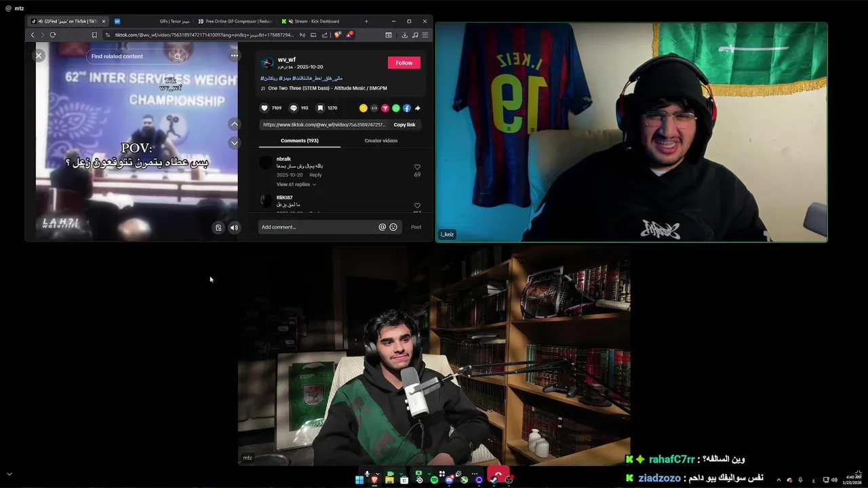Follow the wv_wf account
Image resolution: width=868 pixels, height=488 pixels.
[x=404, y=62]
